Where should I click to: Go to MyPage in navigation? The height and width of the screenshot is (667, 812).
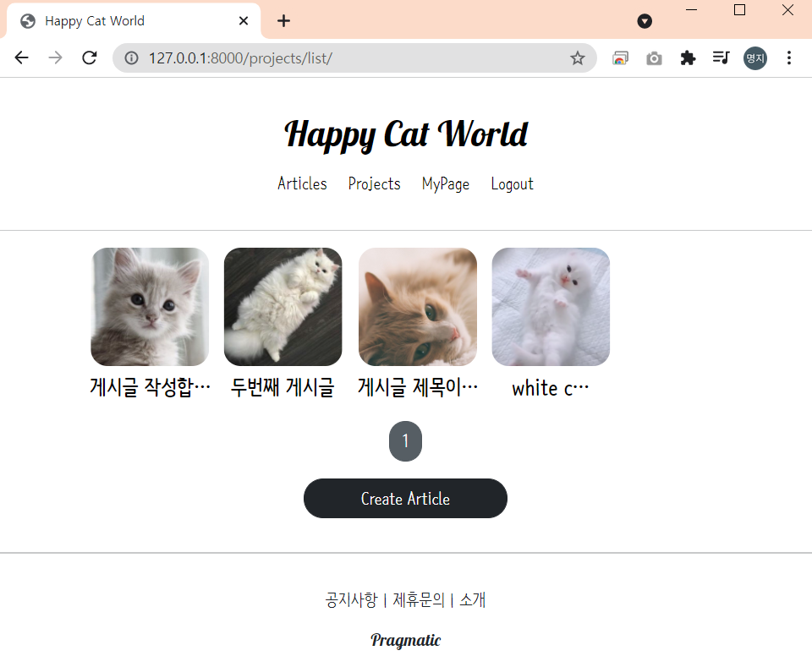(x=446, y=184)
